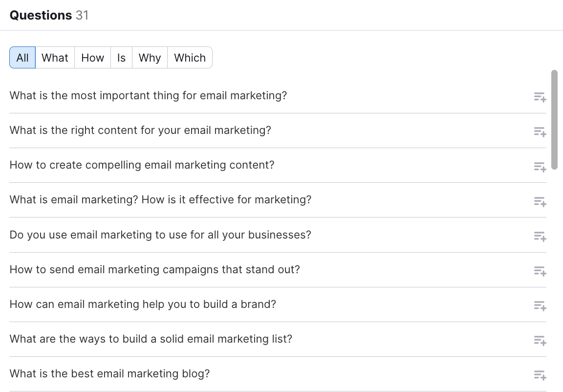Select the All filter tab
The width and height of the screenshot is (563, 392).
coord(22,58)
